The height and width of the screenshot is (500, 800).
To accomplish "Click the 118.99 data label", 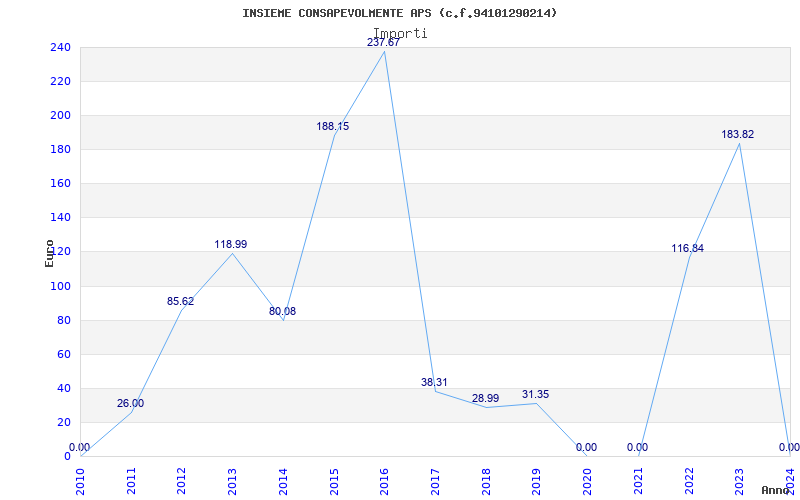I will tap(231, 244).
